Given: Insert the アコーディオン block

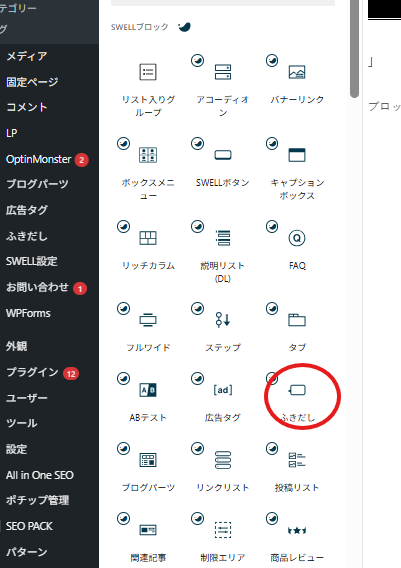Looking at the screenshot, I should [x=222, y=86].
